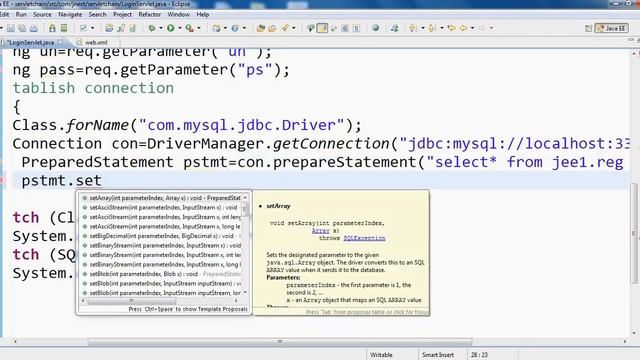The image size is (640, 360).
Task: Go to Last Edit Location icon
Action: [451, 28]
